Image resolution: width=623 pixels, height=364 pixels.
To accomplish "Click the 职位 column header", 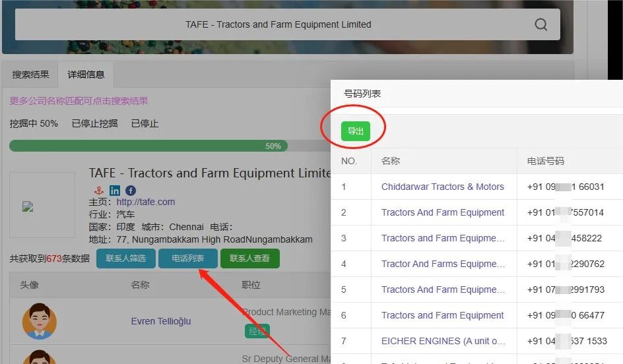I will tap(251, 285).
